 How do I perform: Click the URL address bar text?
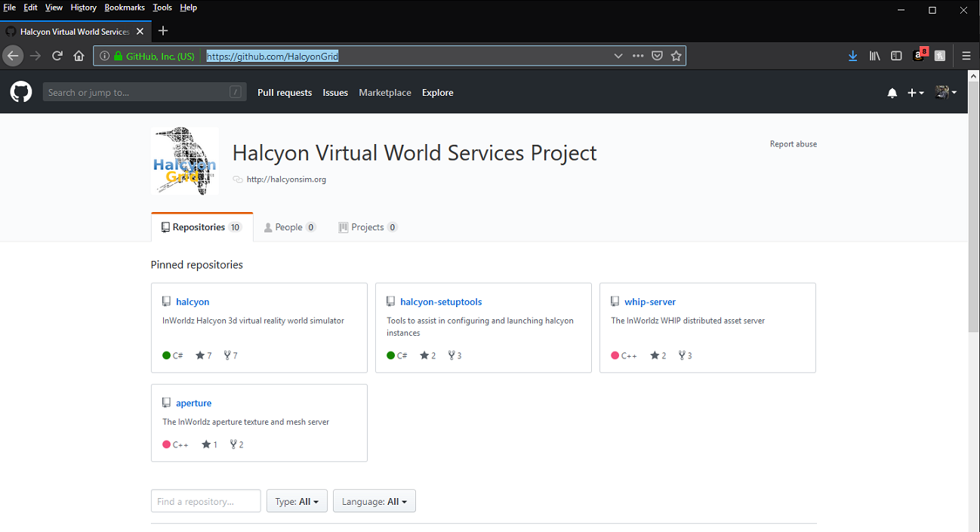click(273, 56)
